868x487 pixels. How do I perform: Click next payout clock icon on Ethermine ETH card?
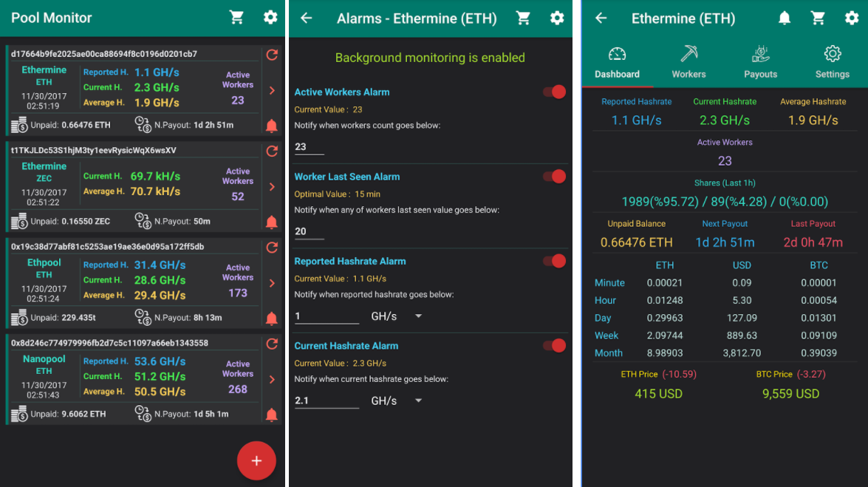click(x=143, y=125)
